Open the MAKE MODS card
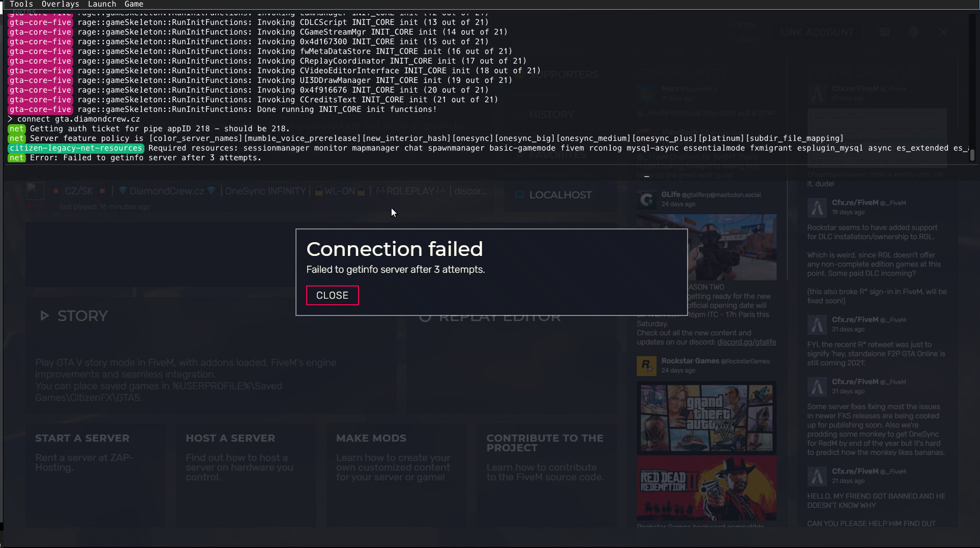 coord(395,474)
